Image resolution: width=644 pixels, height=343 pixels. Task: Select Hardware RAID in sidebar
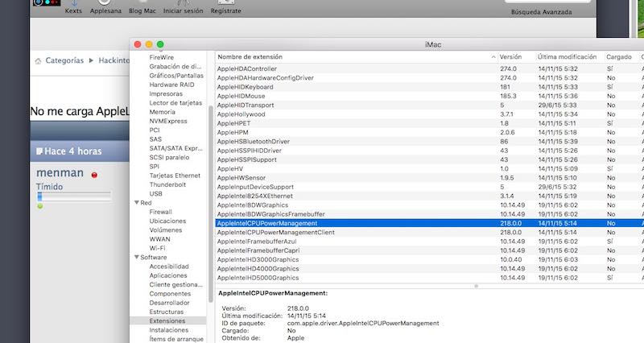coord(171,85)
